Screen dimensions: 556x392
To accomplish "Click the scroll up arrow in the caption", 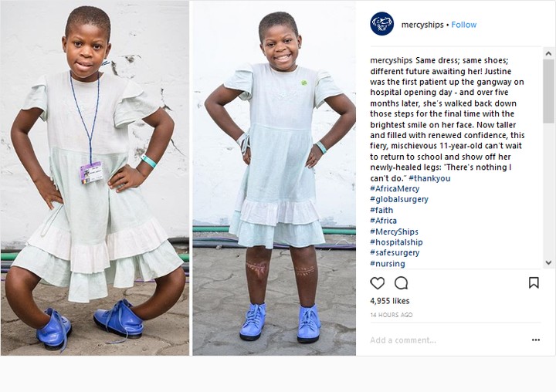I will pos(548,53).
